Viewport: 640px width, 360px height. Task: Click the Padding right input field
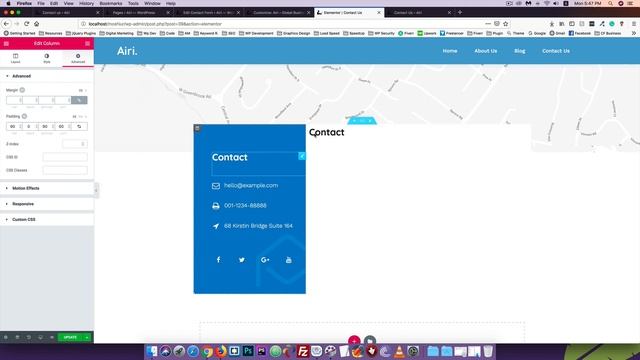[30, 127]
